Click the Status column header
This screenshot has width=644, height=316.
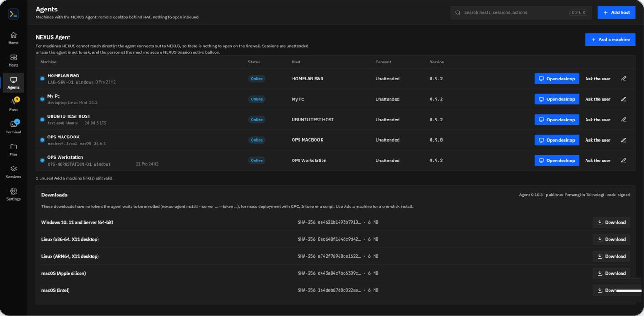254,62
